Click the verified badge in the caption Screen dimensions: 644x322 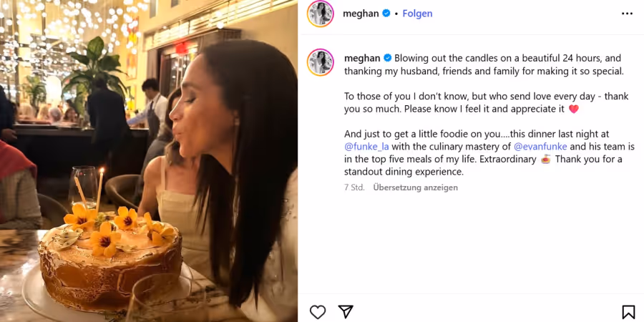click(x=387, y=58)
